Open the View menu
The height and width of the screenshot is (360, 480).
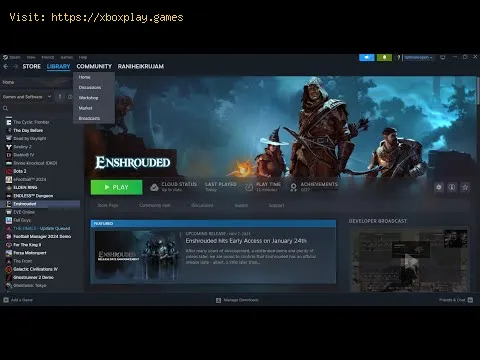[x=31, y=57]
